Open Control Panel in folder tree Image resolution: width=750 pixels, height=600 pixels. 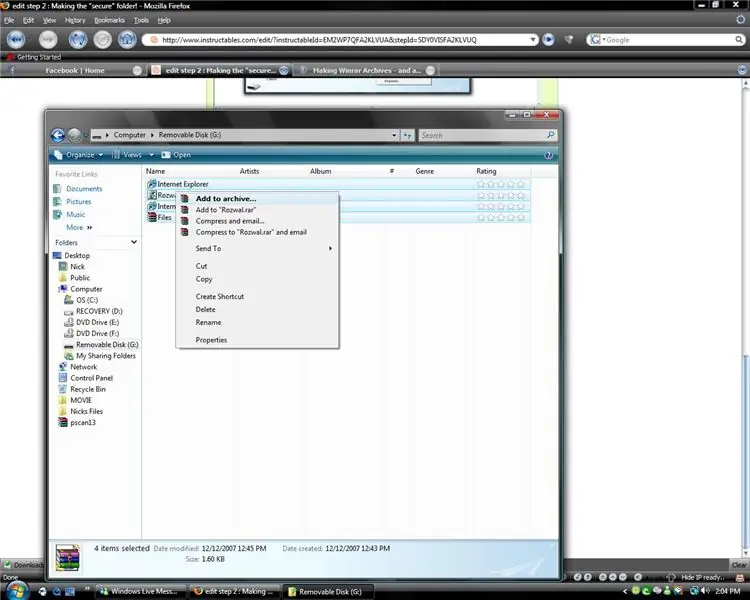click(x=91, y=378)
